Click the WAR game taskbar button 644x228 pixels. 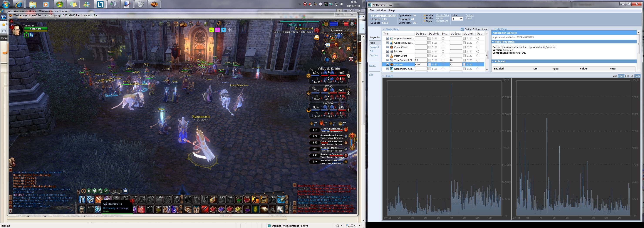click(x=154, y=4)
